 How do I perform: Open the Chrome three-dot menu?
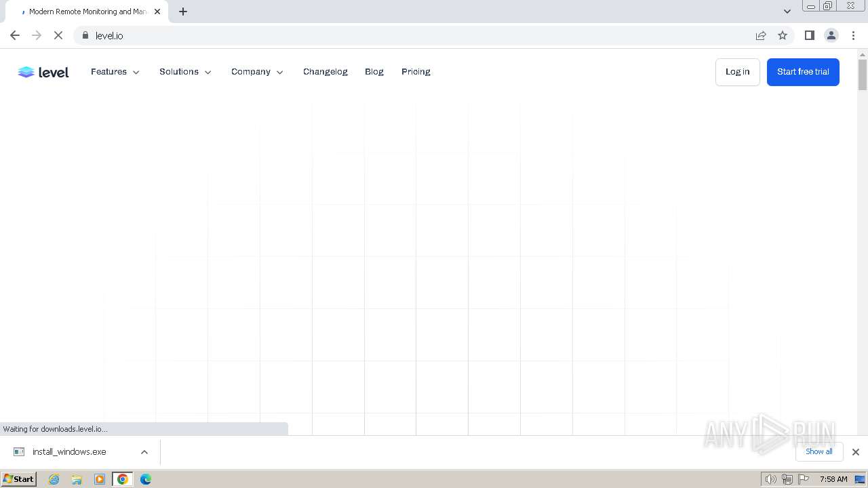pyautogui.click(x=854, y=35)
